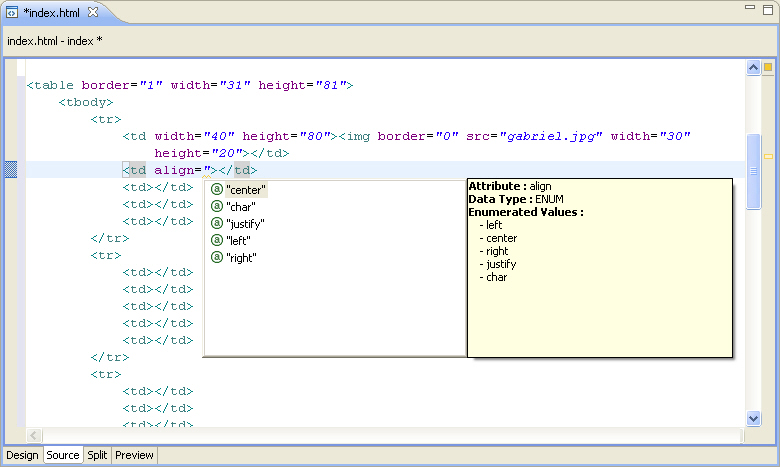Screen dimensions: 780x467
Task: Click the attribute icon beside "left" suggestion
Action: point(216,240)
